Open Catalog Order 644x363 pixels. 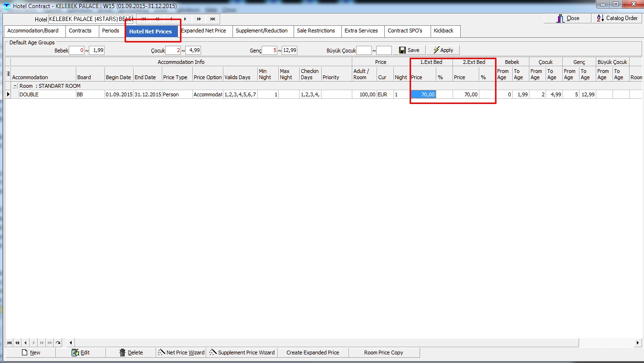617,18
